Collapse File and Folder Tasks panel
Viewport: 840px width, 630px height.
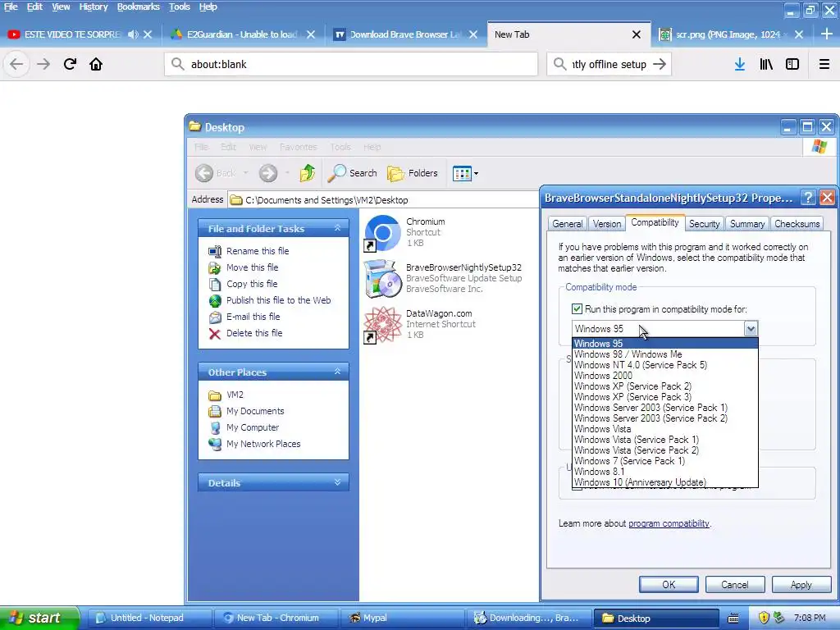pos(337,228)
